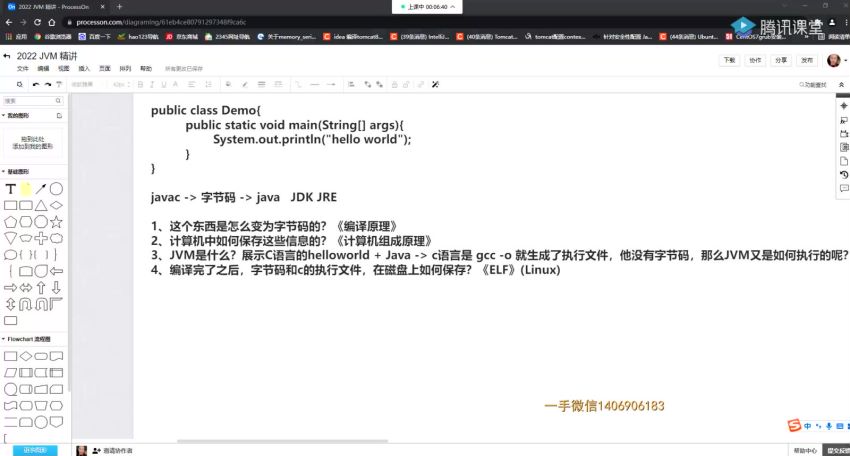Click the 下载 button
This screenshot has height=456, width=850.
pos(728,60)
